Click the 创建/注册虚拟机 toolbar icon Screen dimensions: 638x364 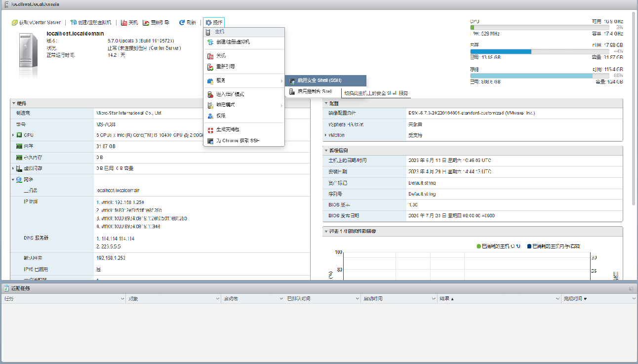coord(74,23)
